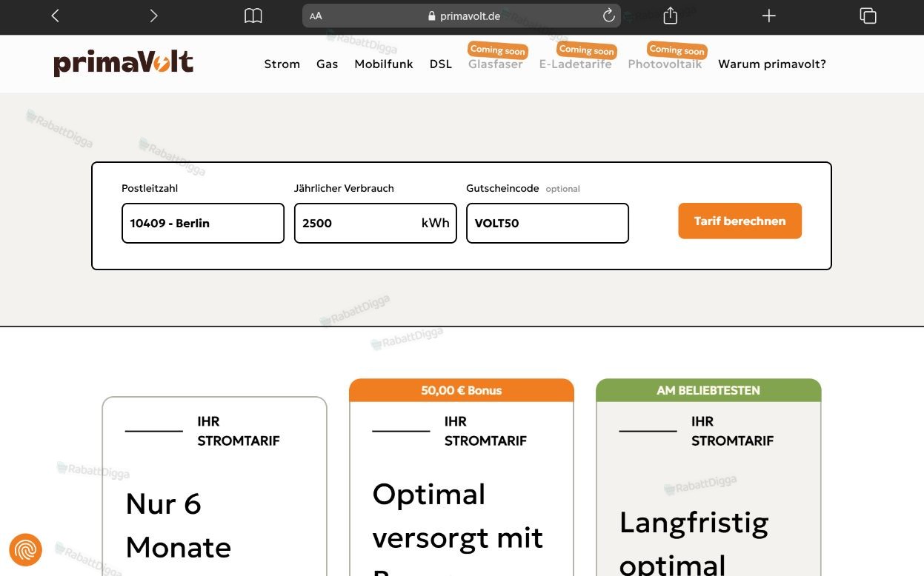This screenshot has height=576, width=924.
Task: Open E-Ladetarife coming soon item
Action: (576, 64)
